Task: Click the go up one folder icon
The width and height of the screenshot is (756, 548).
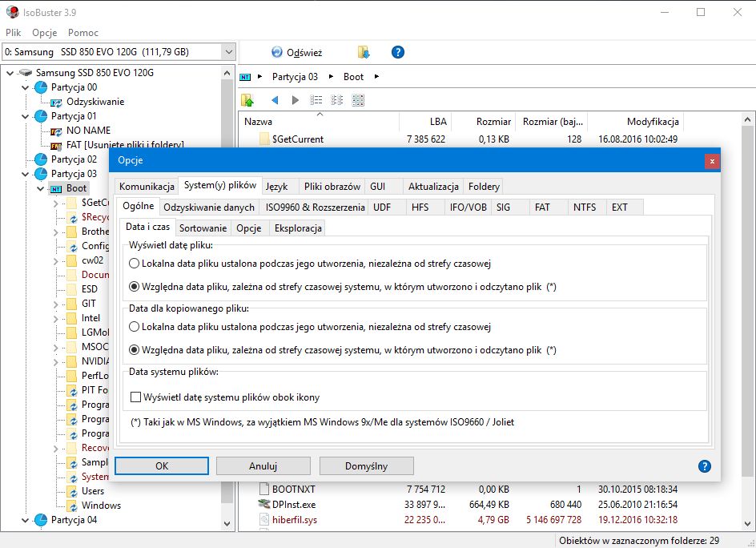Action: (x=247, y=100)
